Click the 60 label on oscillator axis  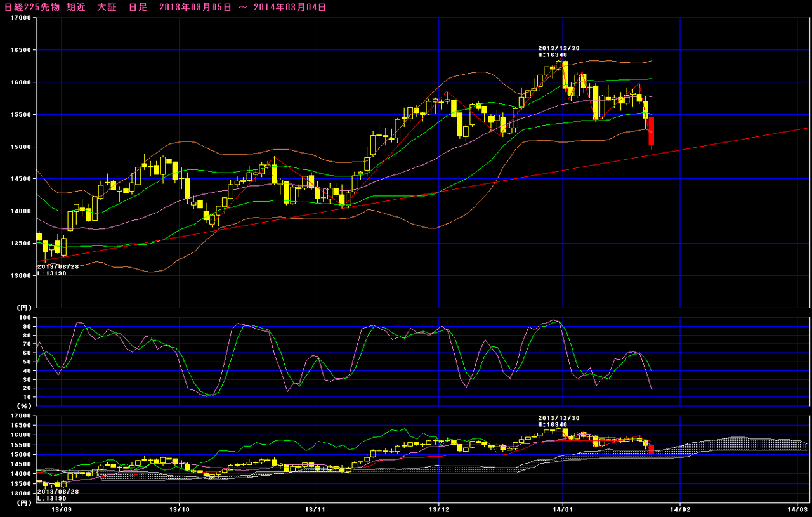click(27, 353)
